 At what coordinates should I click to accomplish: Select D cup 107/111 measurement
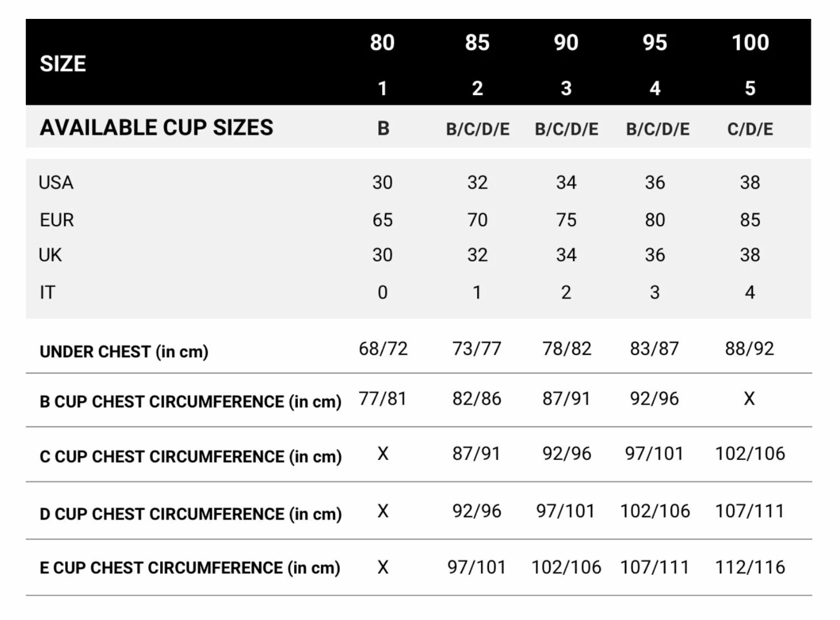(x=750, y=511)
